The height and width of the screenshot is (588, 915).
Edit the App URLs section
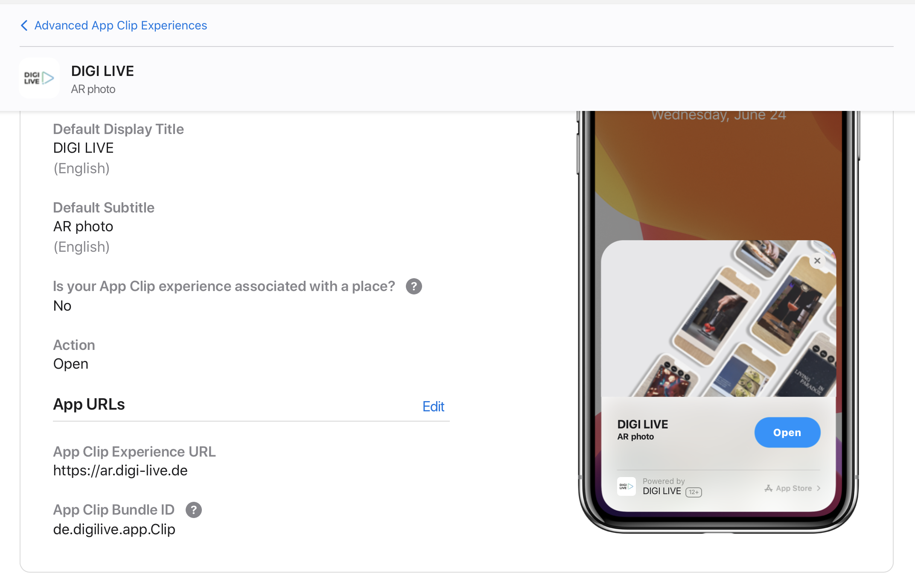[433, 406]
